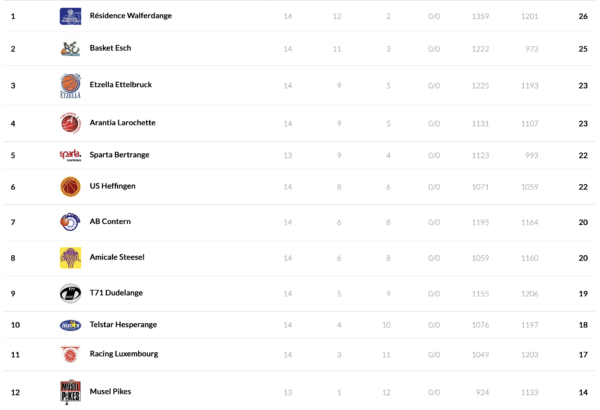Image resolution: width=600 pixels, height=410 pixels.
Task: Click the Racing Luxembourg team name
Action: [x=124, y=354]
